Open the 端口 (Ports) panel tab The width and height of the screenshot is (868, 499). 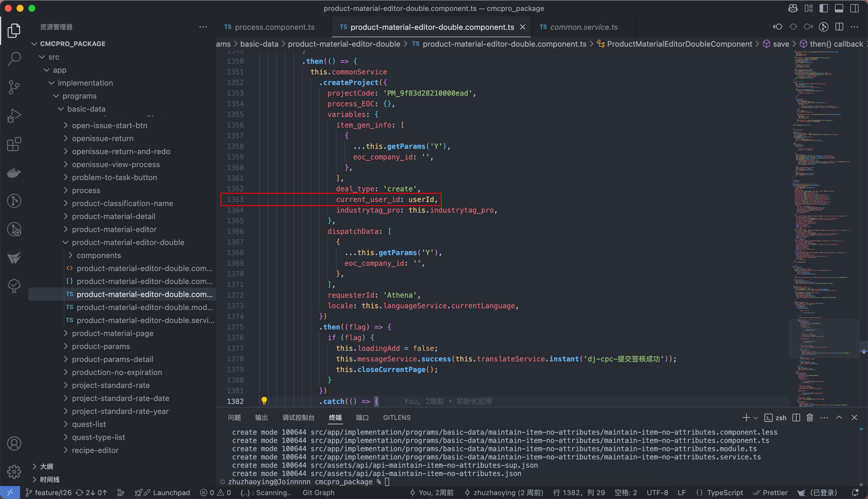coord(362,418)
